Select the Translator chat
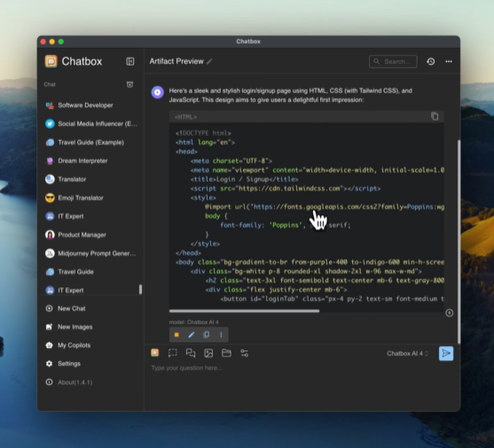The height and width of the screenshot is (448, 494). pos(90,179)
